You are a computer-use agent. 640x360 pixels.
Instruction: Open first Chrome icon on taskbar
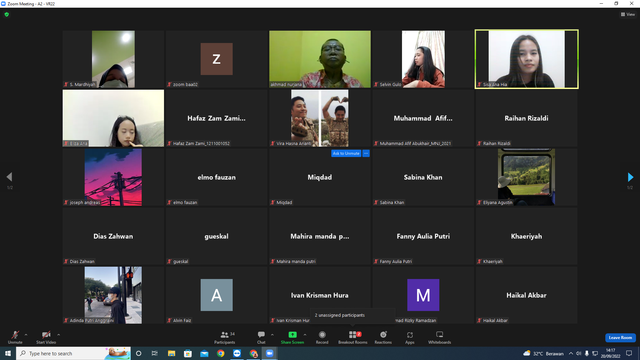(x=220, y=353)
